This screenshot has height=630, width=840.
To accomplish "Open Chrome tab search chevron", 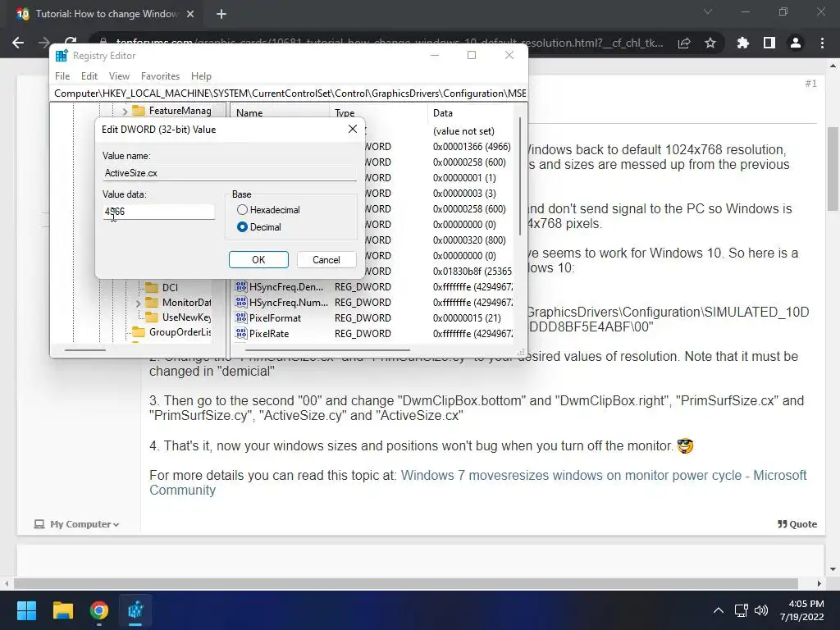I will pyautogui.click(x=708, y=11).
